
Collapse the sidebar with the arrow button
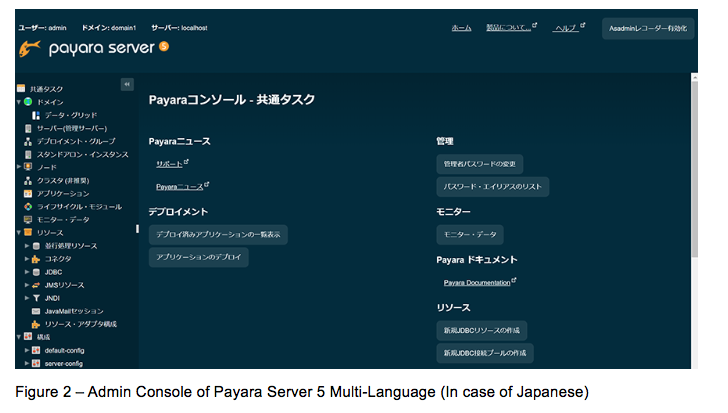point(127,85)
